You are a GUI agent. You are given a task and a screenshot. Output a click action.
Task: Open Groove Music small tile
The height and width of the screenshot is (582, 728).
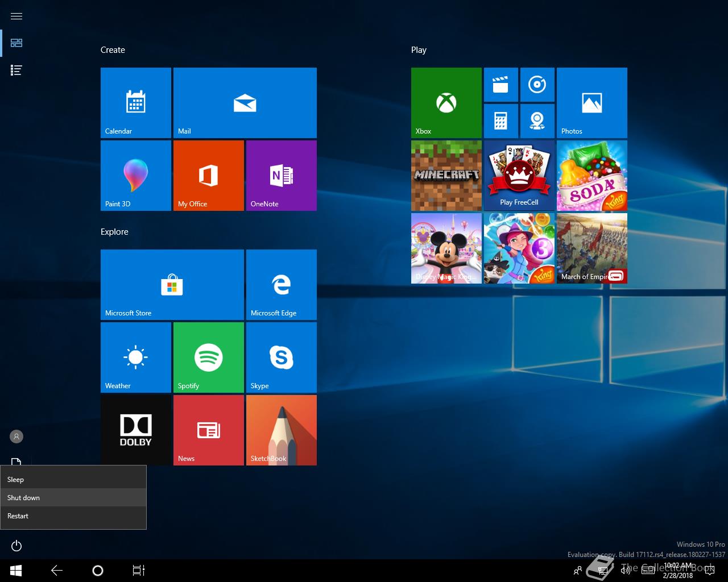[x=537, y=85]
